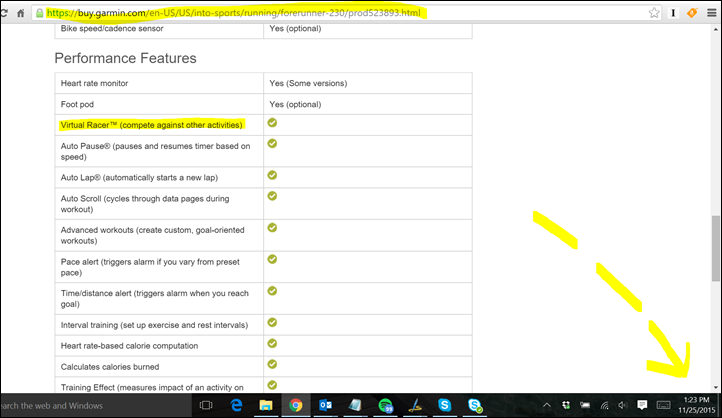Click the 'Auto Lap®' feature text
This screenshot has width=722, height=418.
click(x=139, y=178)
